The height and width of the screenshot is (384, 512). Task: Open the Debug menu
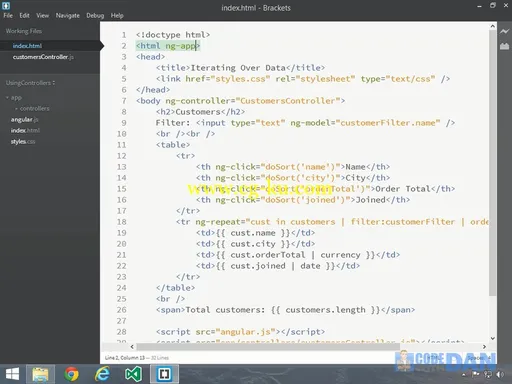tap(95, 15)
